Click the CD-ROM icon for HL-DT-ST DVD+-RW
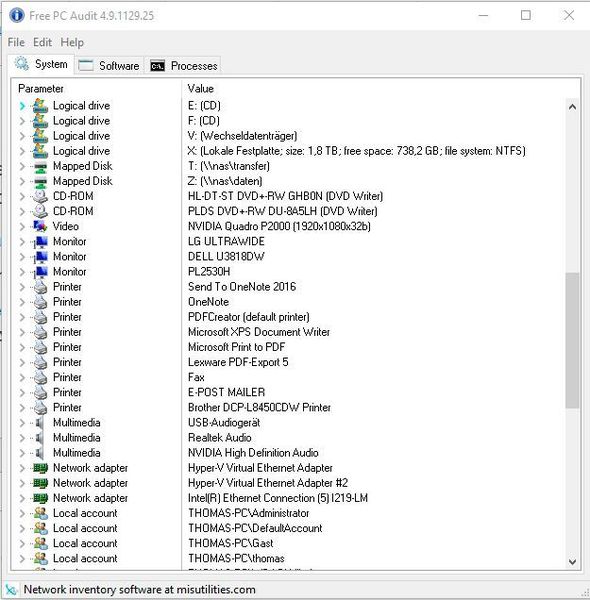Screen dimensions: 590x600 pyautogui.click(x=40, y=196)
